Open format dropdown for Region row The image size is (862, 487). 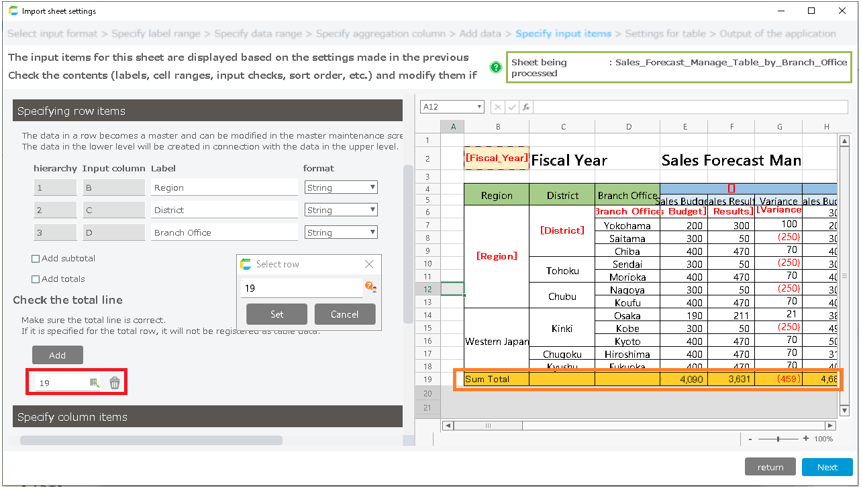[x=341, y=187]
